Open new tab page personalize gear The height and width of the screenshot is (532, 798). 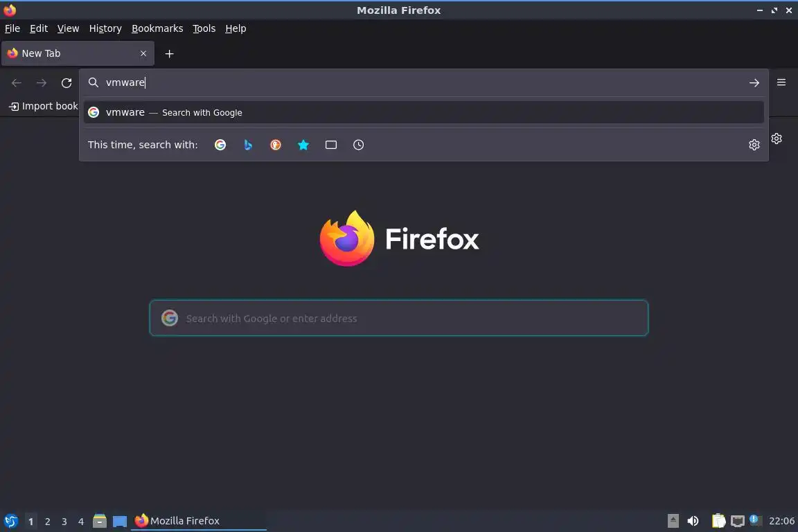pos(776,138)
